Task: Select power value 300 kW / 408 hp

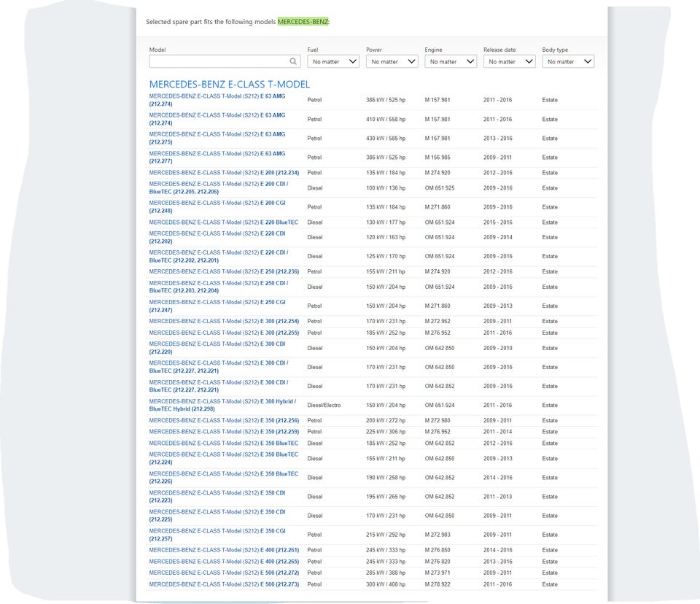Action: pos(386,584)
